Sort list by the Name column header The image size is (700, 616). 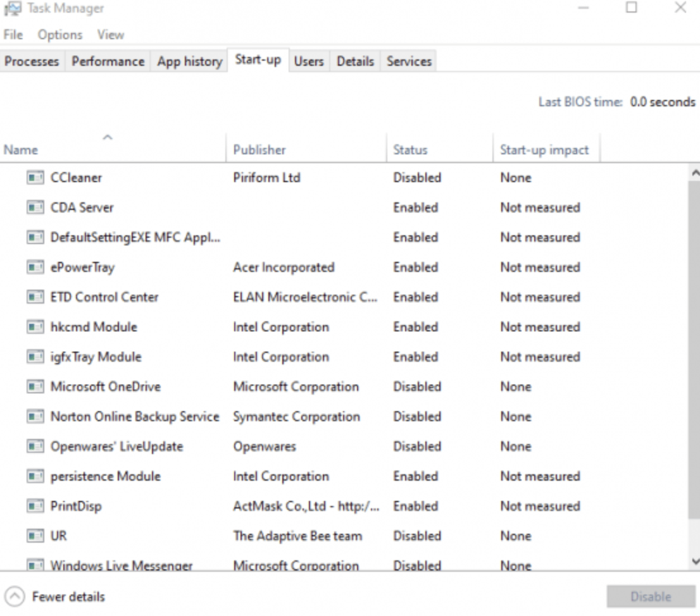coord(22,150)
